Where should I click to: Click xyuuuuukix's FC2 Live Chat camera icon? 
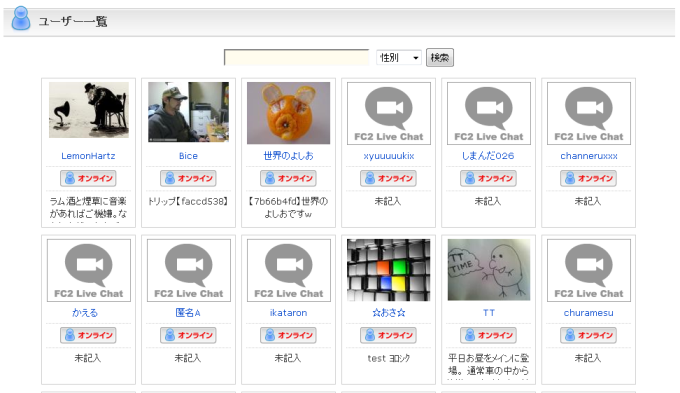389,113
